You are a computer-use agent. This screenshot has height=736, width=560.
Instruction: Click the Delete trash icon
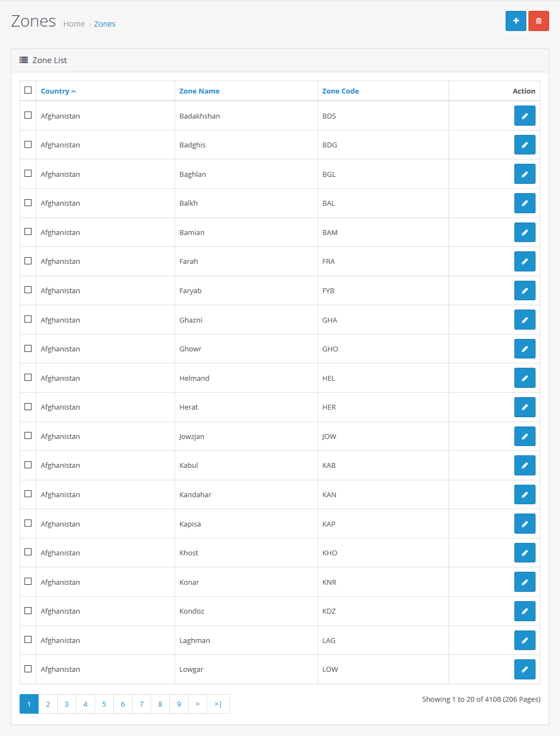pos(538,21)
